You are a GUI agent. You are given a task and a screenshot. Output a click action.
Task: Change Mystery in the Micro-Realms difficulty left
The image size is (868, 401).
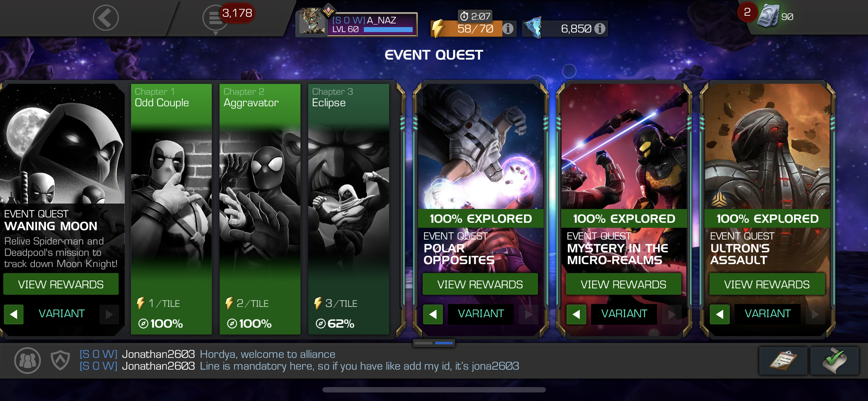coord(576,314)
